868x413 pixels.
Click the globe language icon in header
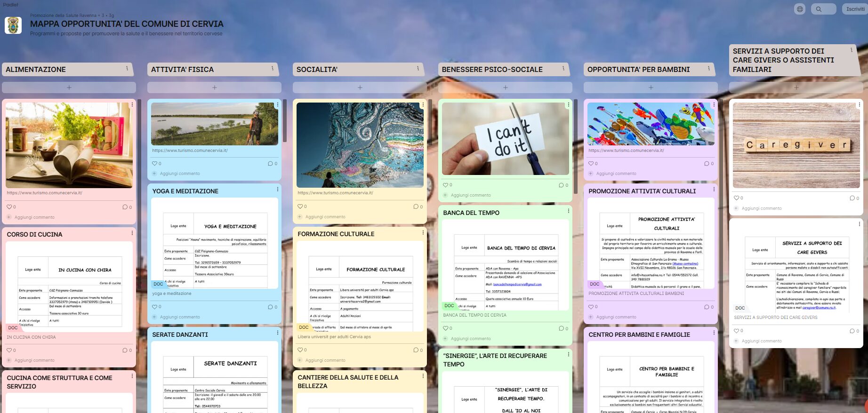point(799,9)
